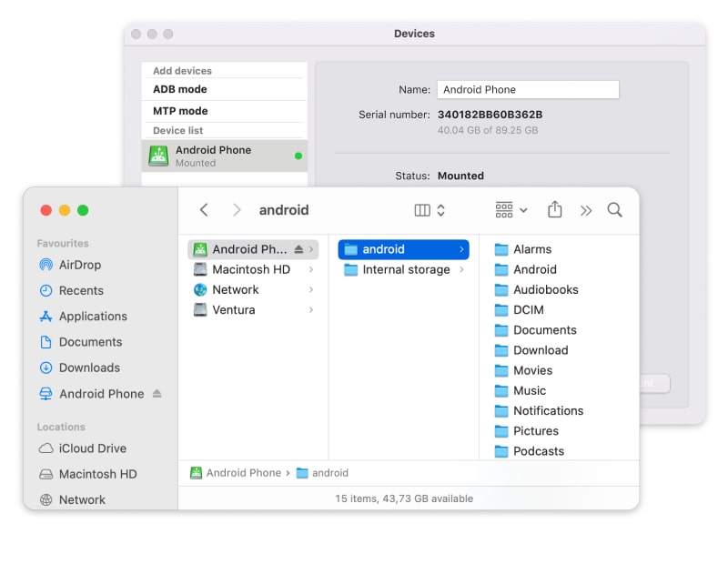Open the DCIM folder
728x564 pixels.
pos(519,309)
